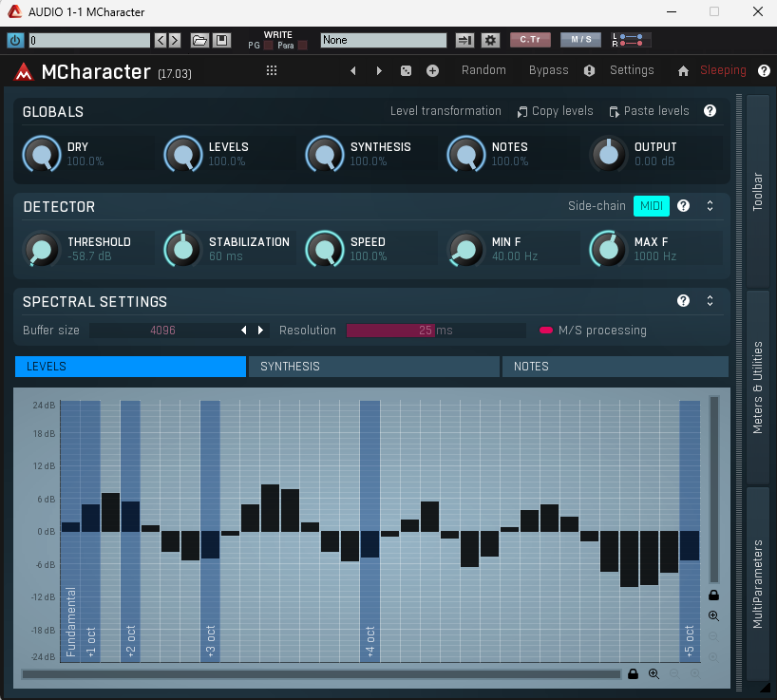Toggle the WRITE PG checkbox
The width and height of the screenshot is (777, 700).
(269, 46)
